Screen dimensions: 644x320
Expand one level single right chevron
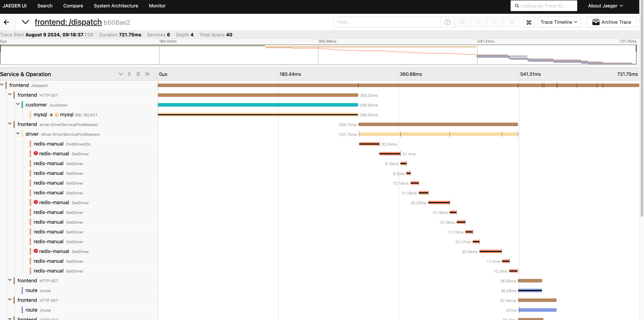tap(129, 74)
